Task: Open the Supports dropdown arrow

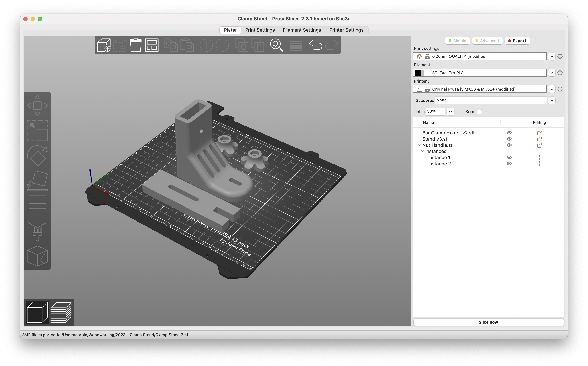Action: tap(551, 100)
